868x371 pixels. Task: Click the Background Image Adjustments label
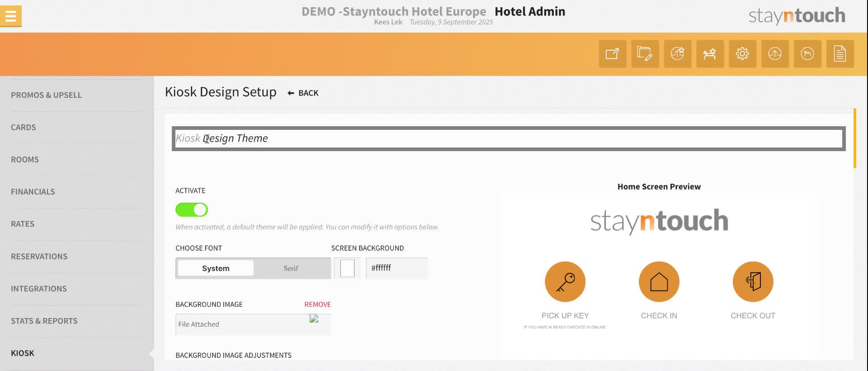pyautogui.click(x=233, y=356)
